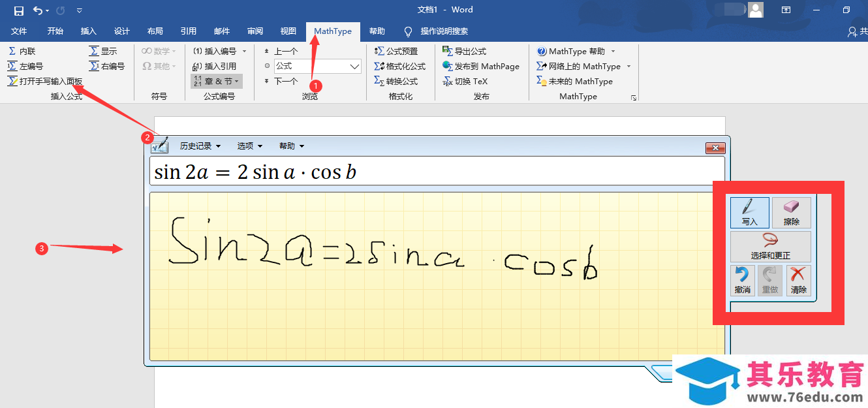Viewport: 868px width, 408px height.
Task: Open the 其他 symbols dropdown
Action: click(159, 66)
